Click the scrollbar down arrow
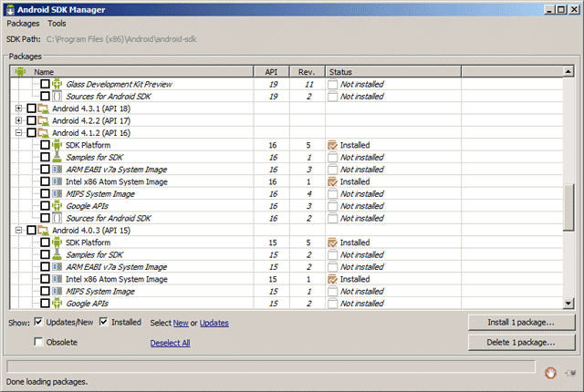The width and height of the screenshot is (584, 392). 568,303
